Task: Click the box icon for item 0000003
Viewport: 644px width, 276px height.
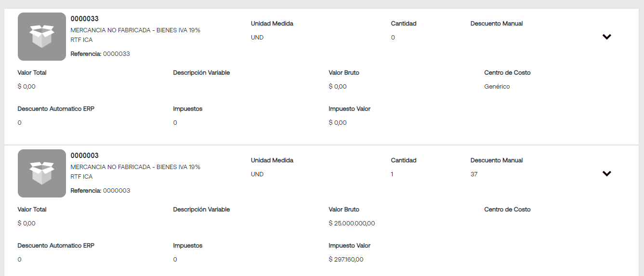Action: pyautogui.click(x=42, y=173)
